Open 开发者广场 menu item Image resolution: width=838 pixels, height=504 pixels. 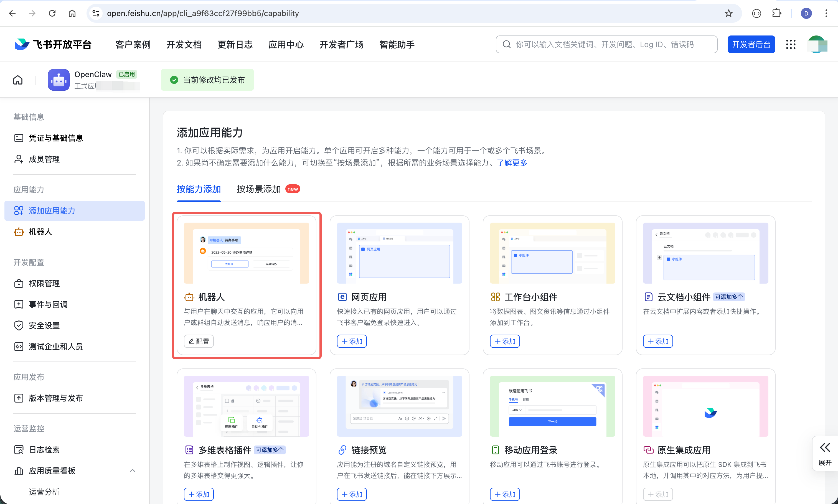coord(341,44)
